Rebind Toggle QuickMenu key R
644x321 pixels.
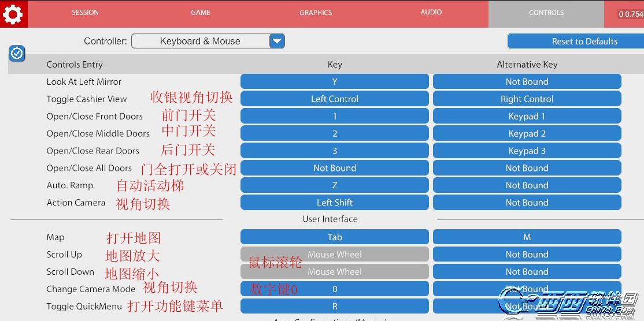(x=334, y=306)
